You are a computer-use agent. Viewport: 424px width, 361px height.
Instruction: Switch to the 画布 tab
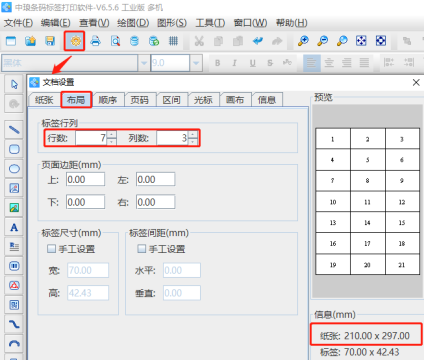point(235,100)
